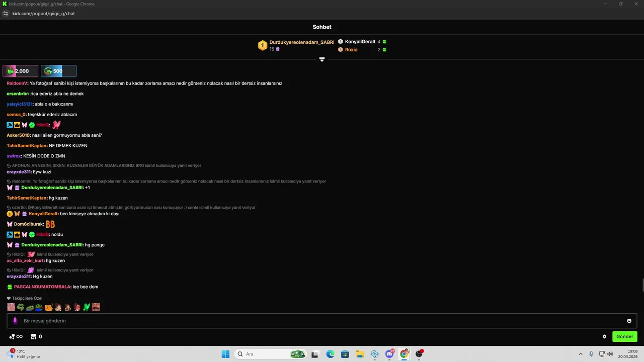Screen dimensions: 644x362
Task: Insert the first green Pepe frog emote
Action: [21, 307]
